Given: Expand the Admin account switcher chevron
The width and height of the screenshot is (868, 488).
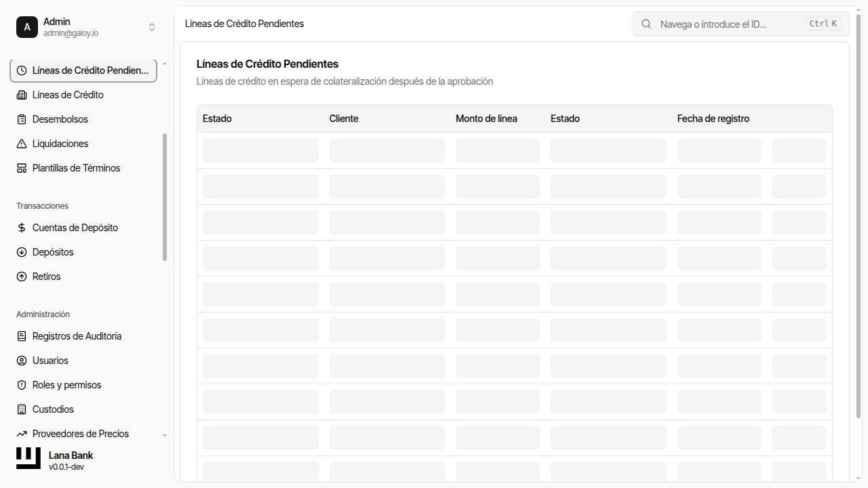Looking at the screenshot, I should (152, 27).
